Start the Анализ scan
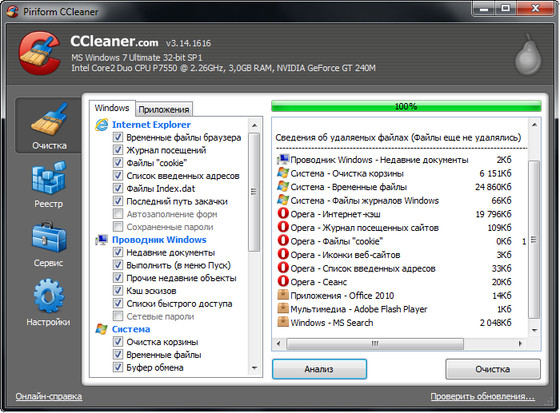The width and height of the screenshot is (560, 413). coord(319,369)
